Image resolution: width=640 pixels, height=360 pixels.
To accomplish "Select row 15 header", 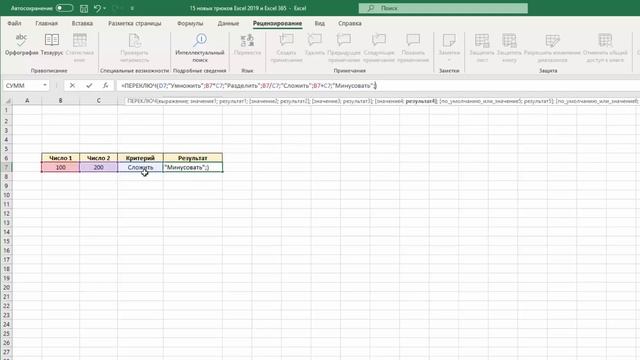I will click(x=6, y=241).
